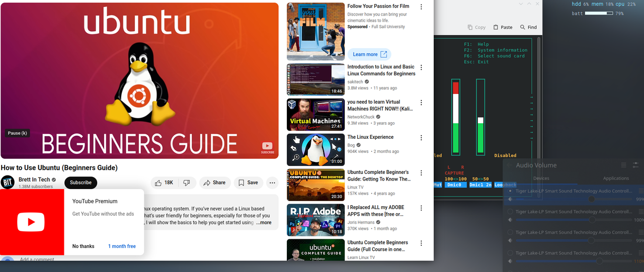The image size is (644, 272).
Task: Open options menu for Follow Your Passion ad
Action: (422, 7)
